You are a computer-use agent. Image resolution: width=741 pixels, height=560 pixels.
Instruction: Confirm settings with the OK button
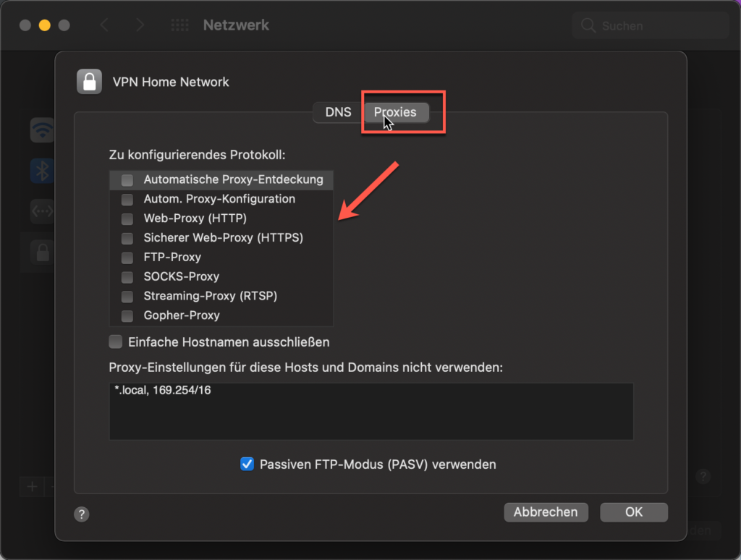pyautogui.click(x=634, y=512)
